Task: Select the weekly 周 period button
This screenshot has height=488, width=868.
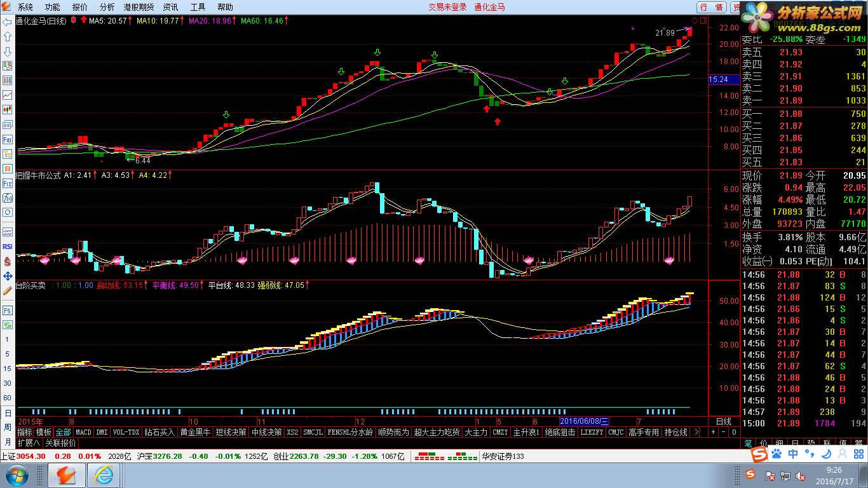Action: coord(8,427)
